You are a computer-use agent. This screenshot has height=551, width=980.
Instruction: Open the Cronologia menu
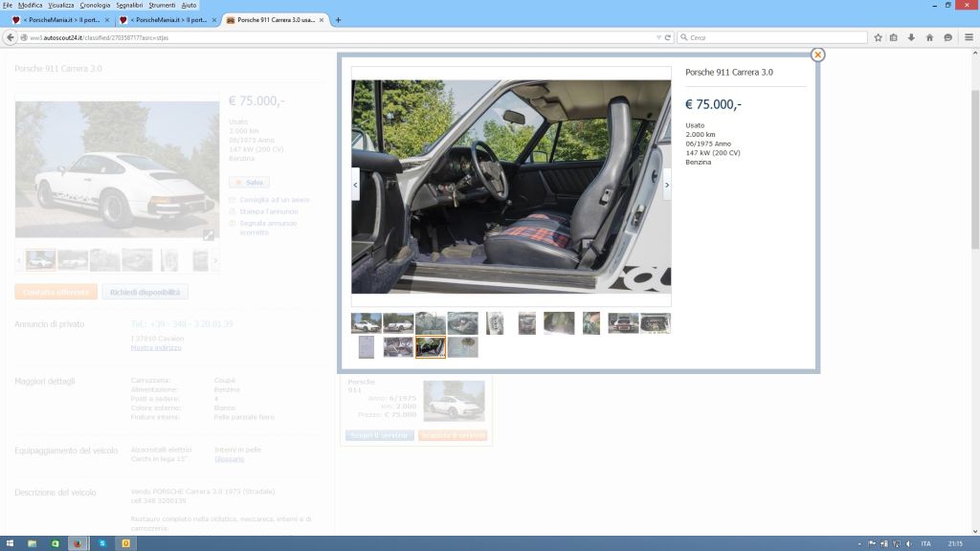[x=95, y=5]
